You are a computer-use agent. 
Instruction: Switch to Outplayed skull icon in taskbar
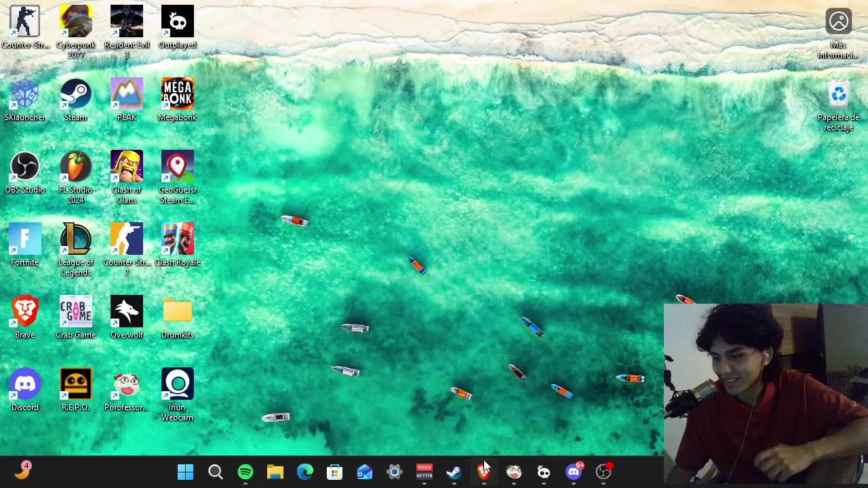click(544, 472)
